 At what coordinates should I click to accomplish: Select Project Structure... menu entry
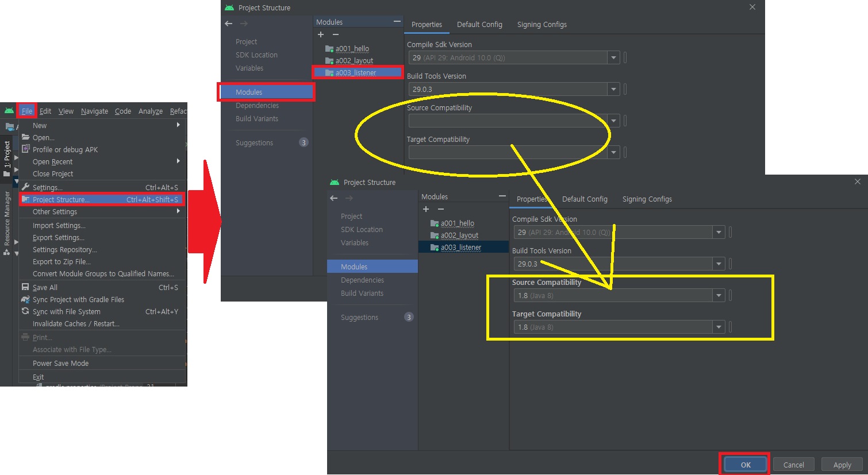pos(102,199)
